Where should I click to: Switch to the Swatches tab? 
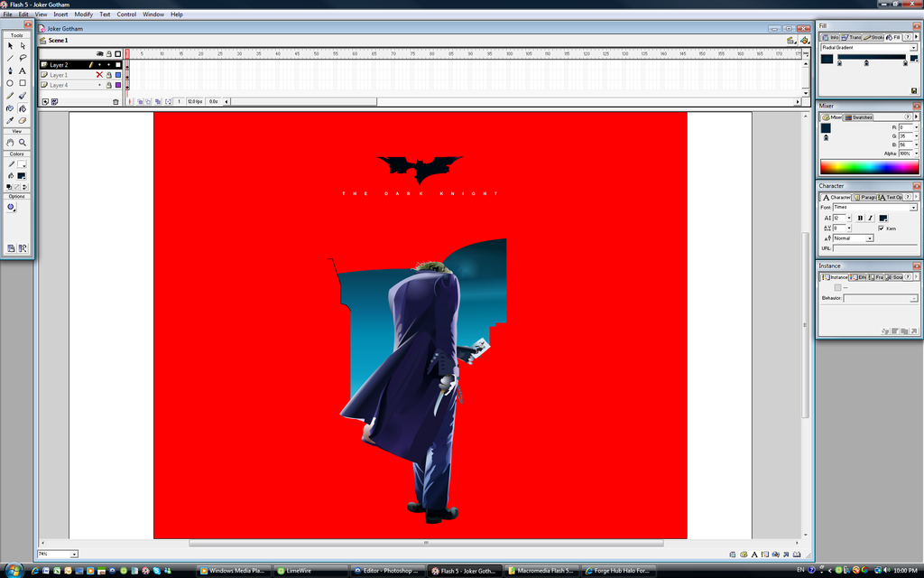(859, 117)
